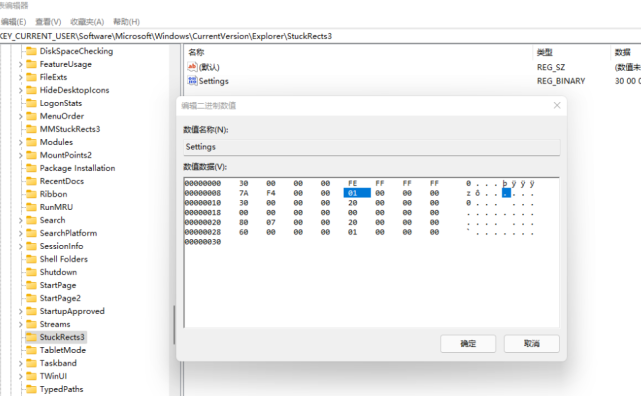Image resolution: width=641 pixels, height=396 pixels.
Task: Click the Settings binary value icon
Action: click(x=192, y=81)
